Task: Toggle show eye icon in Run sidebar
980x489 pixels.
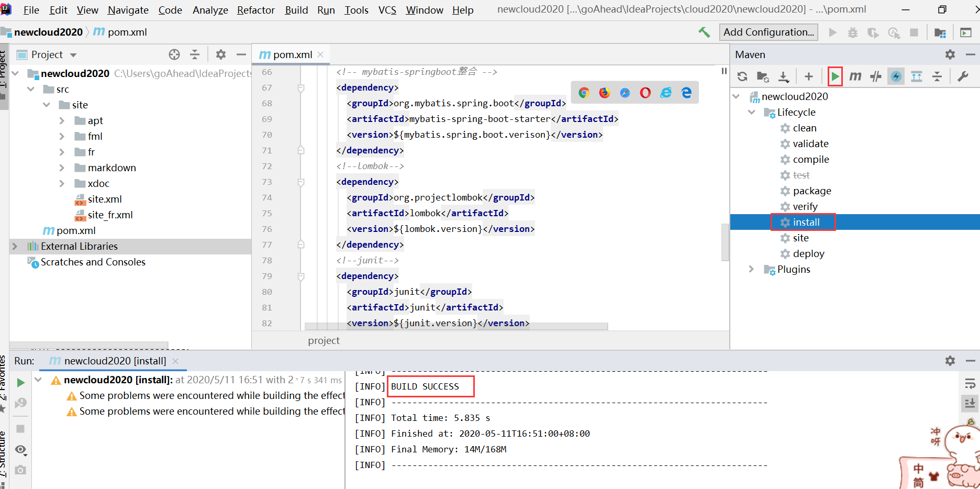Action: [x=21, y=450]
